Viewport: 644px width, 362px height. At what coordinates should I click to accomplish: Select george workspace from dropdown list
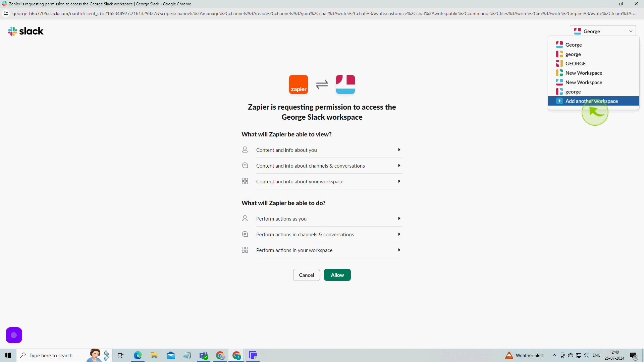pos(573,54)
